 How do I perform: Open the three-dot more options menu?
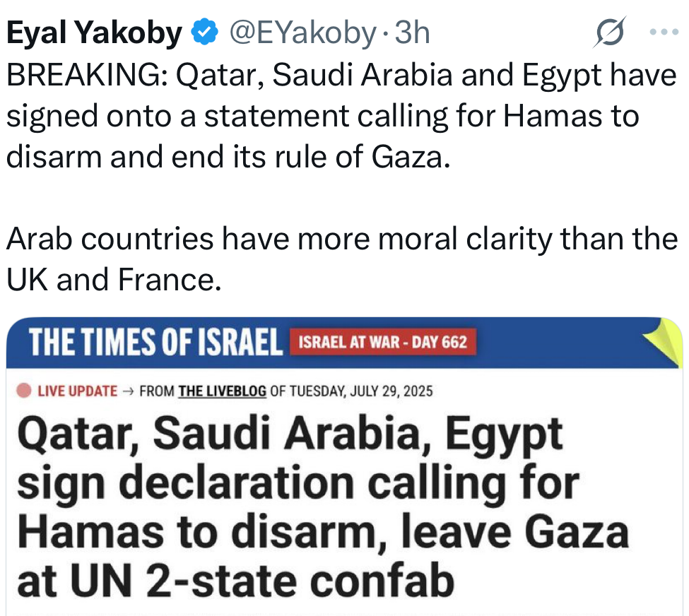tap(662, 32)
